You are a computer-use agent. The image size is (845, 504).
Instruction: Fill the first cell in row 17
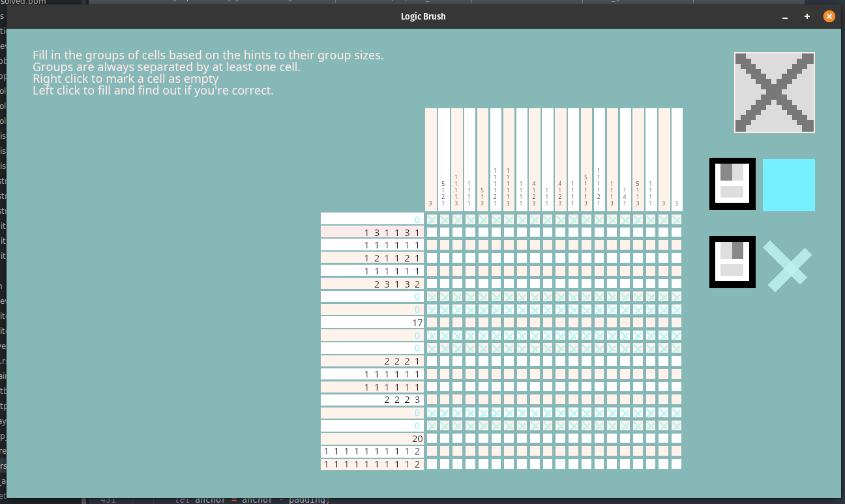(432, 322)
